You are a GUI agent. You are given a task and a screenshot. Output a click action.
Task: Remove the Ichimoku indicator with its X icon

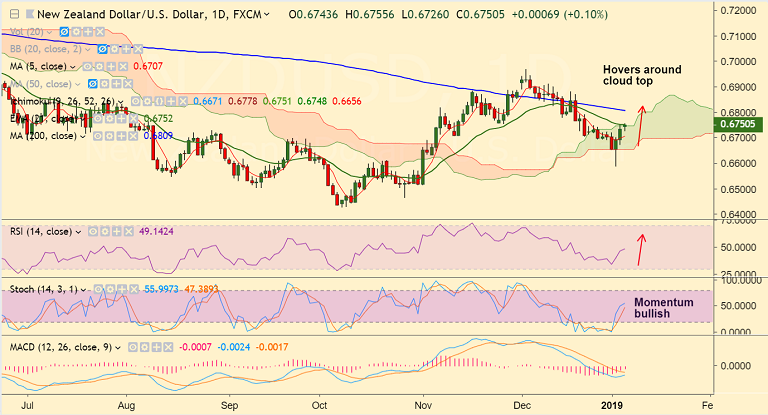[183, 101]
